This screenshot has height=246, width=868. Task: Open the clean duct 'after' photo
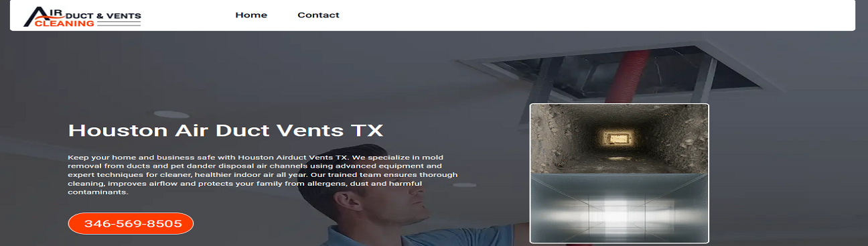(x=619, y=208)
